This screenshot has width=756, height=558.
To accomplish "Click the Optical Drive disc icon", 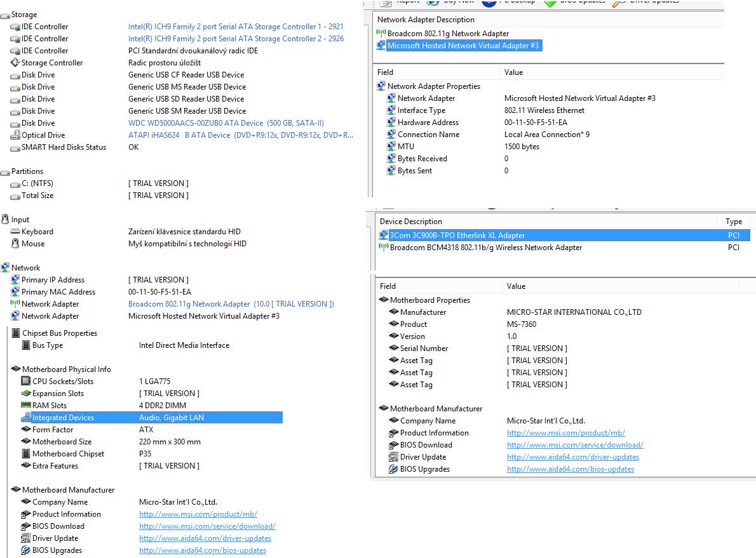I will point(15,135).
